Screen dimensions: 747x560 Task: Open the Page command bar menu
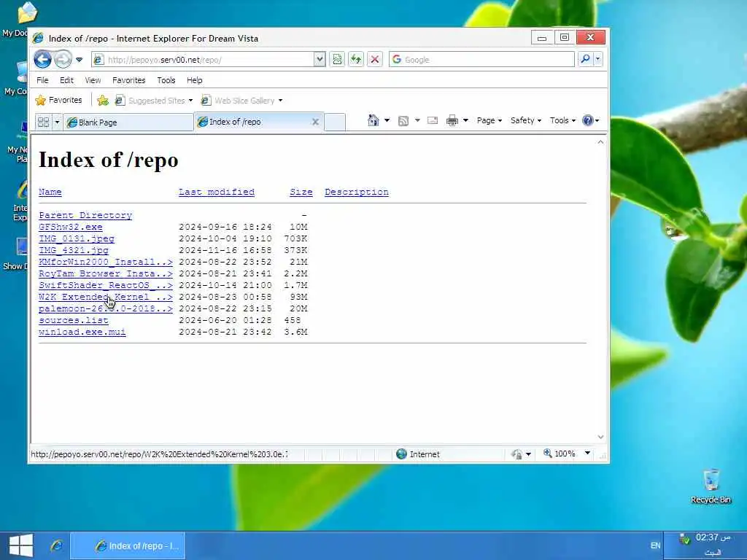(489, 120)
